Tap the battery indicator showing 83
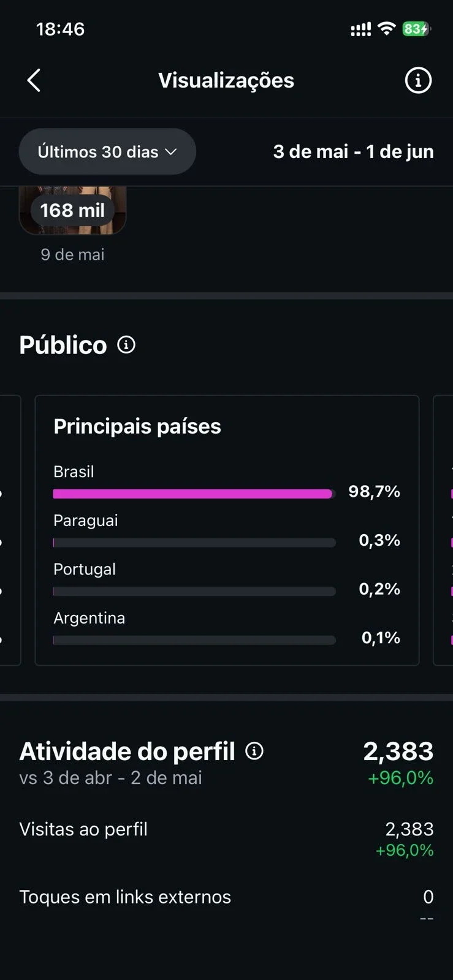Viewport: 453px width, 980px height. coord(417,29)
